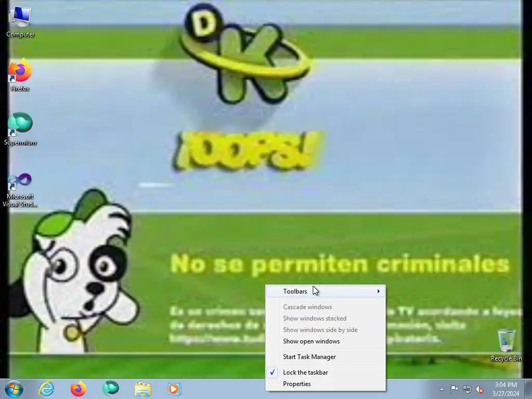Launch Internet Explorer from the taskbar

point(46,389)
